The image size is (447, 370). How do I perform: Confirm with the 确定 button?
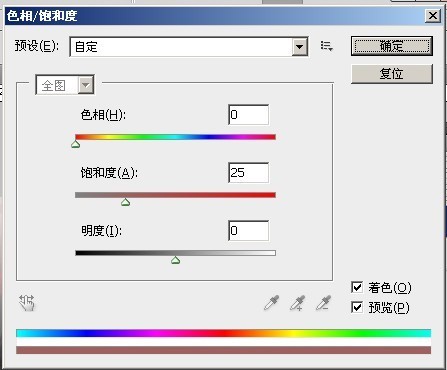[392, 46]
